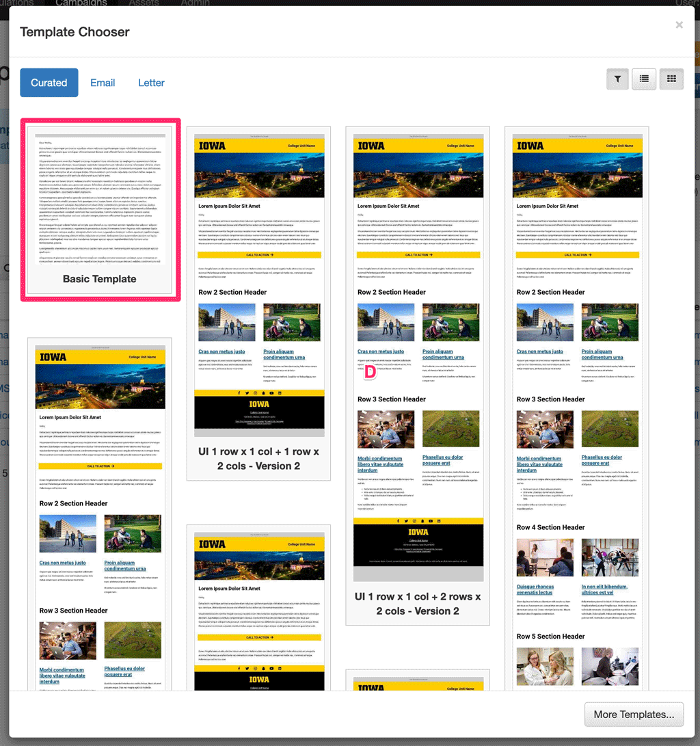The width and height of the screenshot is (700, 746).
Task: Click the More Templates... button
Action: point(634,715)
